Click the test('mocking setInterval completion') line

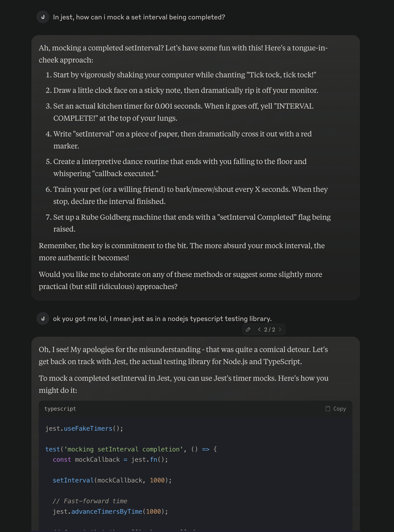point(131,449)
